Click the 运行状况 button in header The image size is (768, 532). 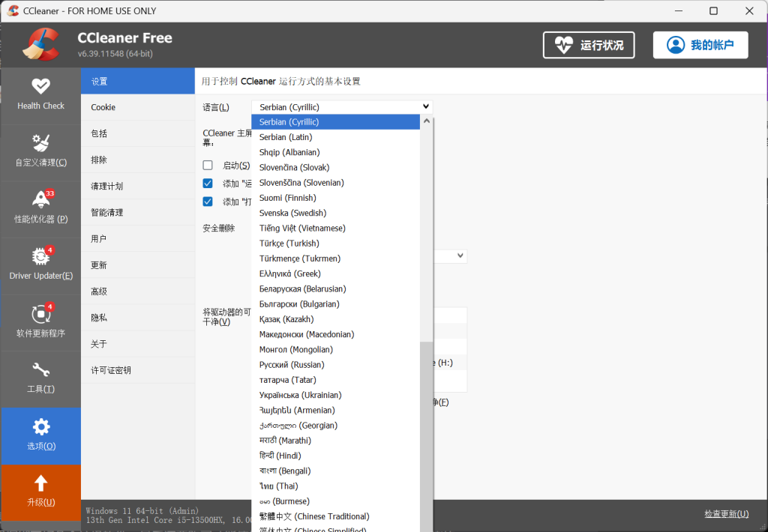[x=589, y=45]
